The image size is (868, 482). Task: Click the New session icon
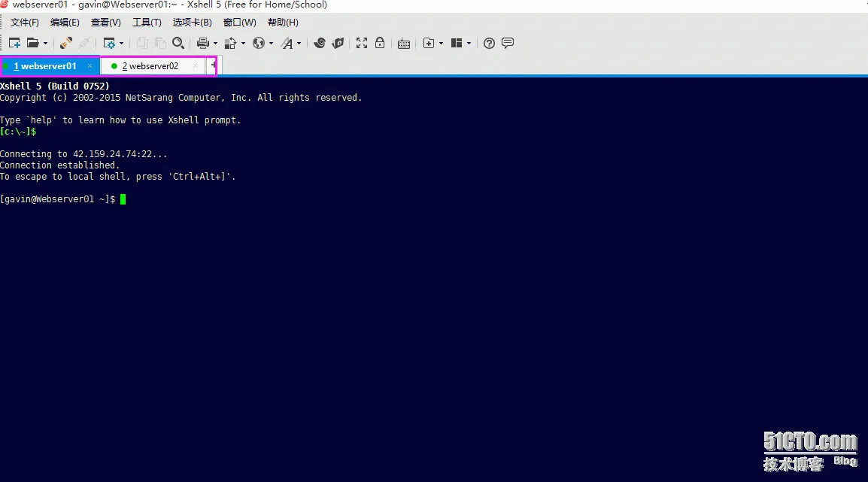pos(15,43)
